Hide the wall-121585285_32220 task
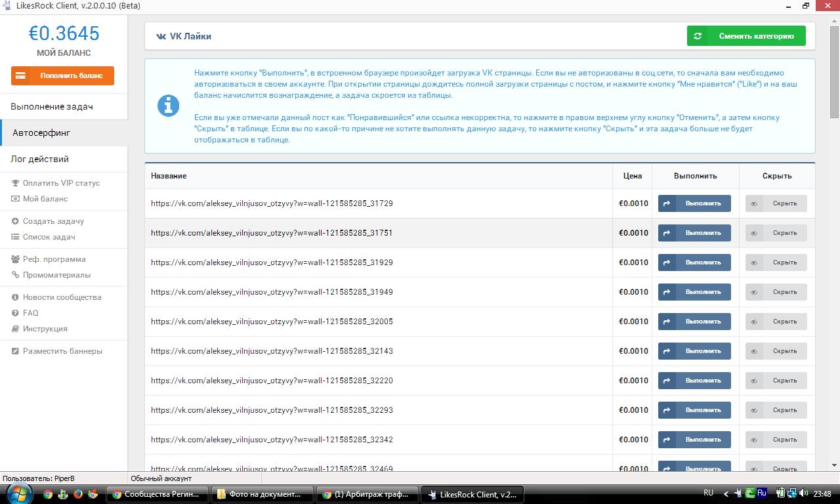The image size is (840, 504). (x=776, y=381)
